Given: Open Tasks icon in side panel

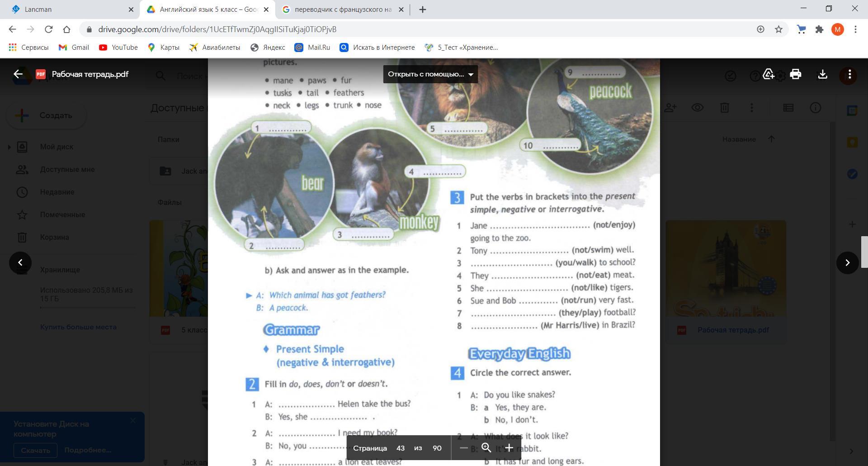Looking at the screenshot, I should (x=852, y=174).
